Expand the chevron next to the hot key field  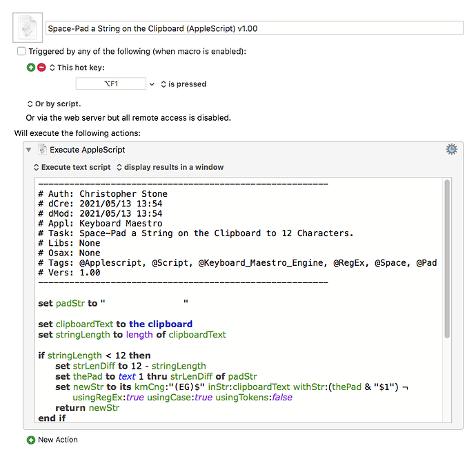pyautogui.click(x=152, y=84)
